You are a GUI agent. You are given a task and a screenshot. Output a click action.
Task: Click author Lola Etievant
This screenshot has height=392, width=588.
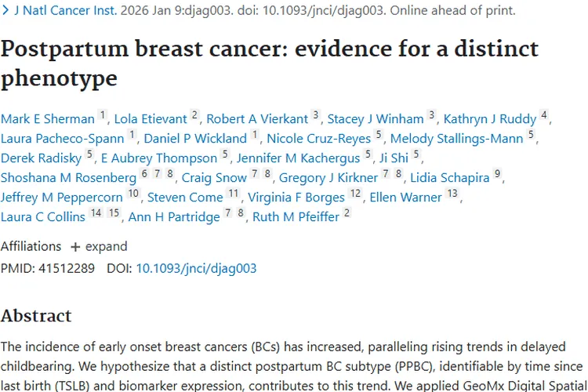151,119
